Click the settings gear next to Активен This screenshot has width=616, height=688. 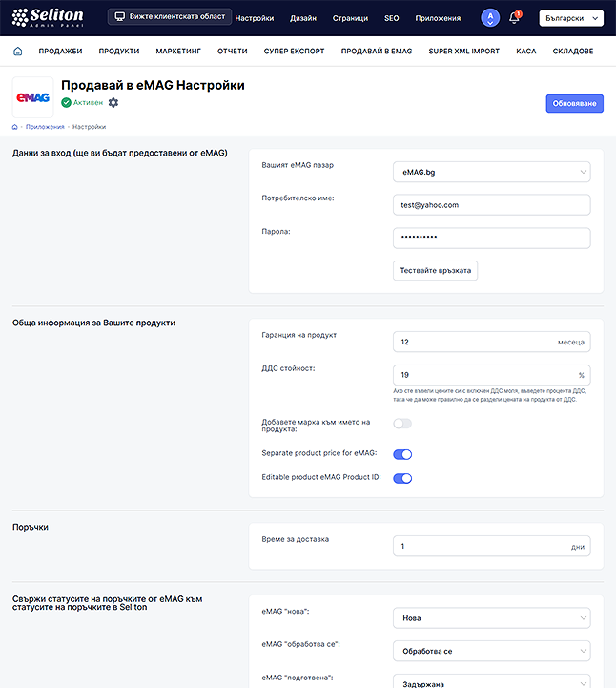coord(113,103)
